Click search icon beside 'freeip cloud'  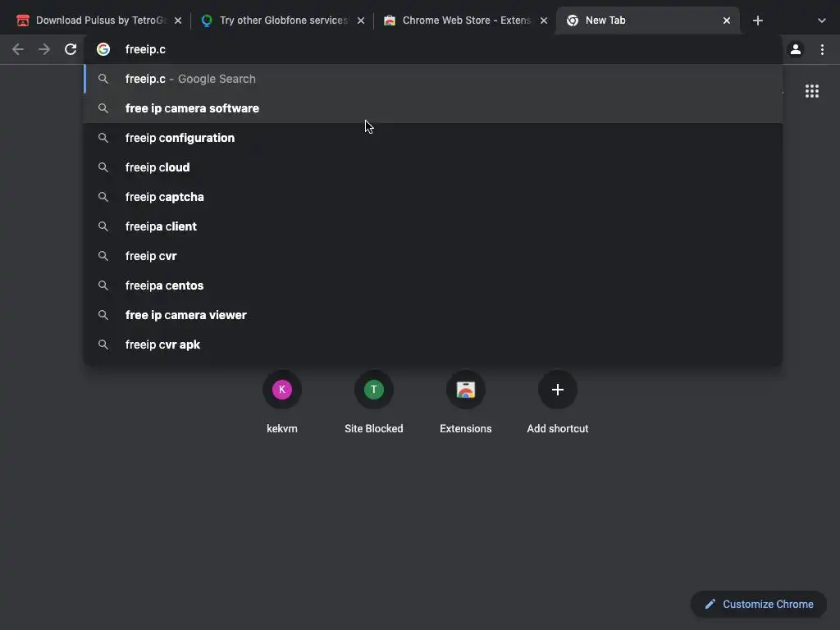coord(103,167)
